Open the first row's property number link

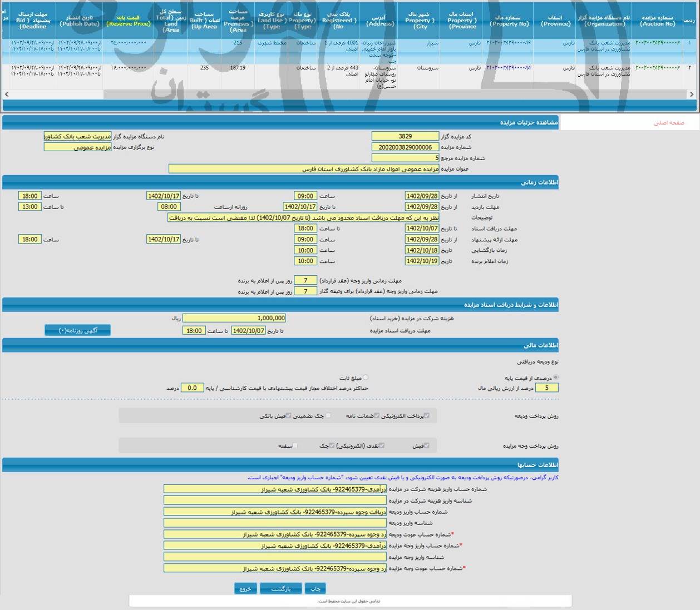coord(509,43)
